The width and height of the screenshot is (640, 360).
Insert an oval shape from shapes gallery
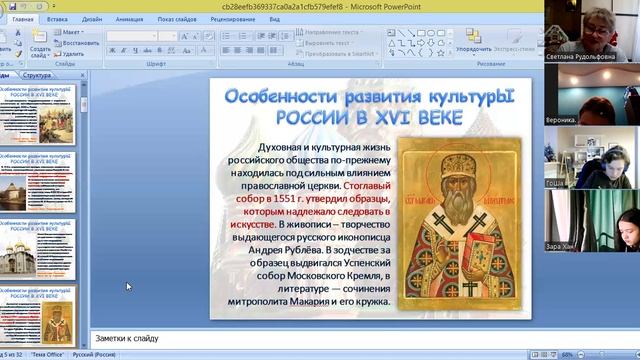pyautogui.click(x=431, y=33)
